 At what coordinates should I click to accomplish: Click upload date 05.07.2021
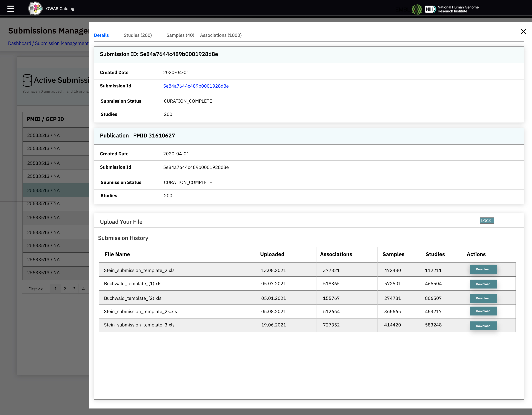click(x=273, y=284)
